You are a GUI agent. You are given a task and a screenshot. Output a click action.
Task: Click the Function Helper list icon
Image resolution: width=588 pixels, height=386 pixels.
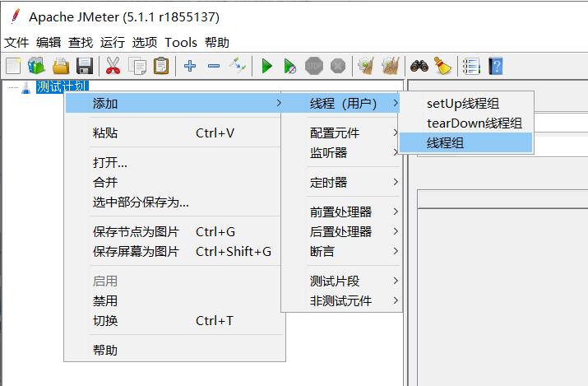471,67
